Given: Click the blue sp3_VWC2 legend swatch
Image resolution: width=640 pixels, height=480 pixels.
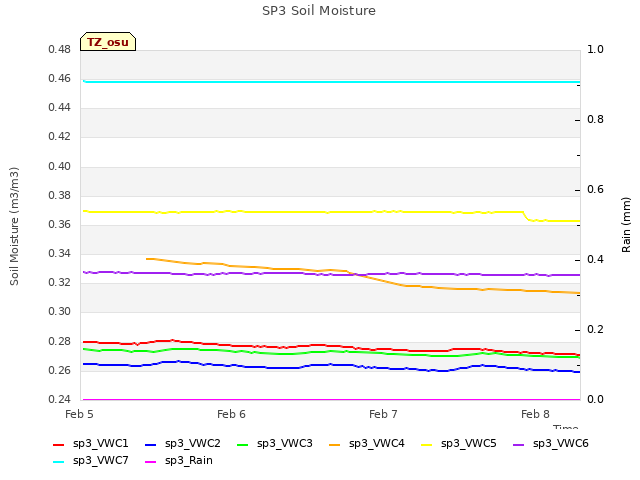Looking at the screenshot, I should (x=151, y=444).
